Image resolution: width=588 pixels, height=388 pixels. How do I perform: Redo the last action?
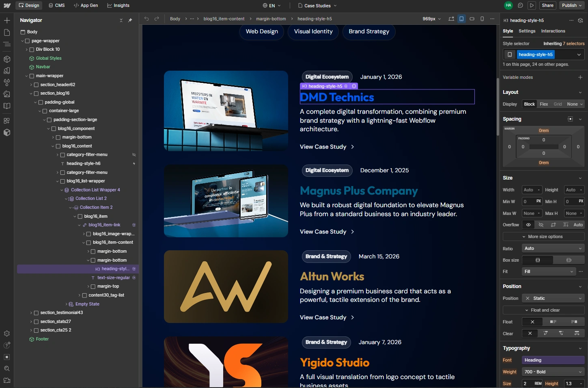[x=157, y=19]
